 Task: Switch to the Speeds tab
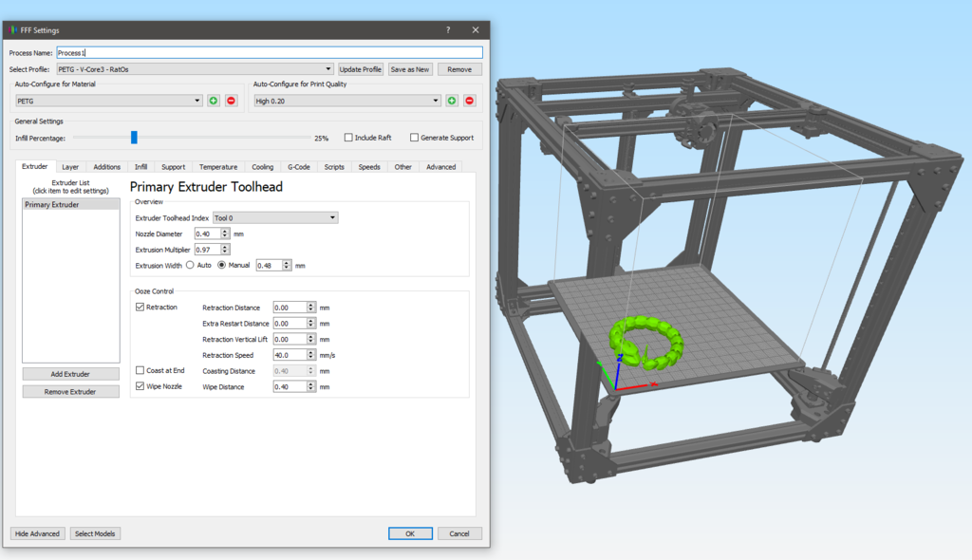[x=369, y=167]
